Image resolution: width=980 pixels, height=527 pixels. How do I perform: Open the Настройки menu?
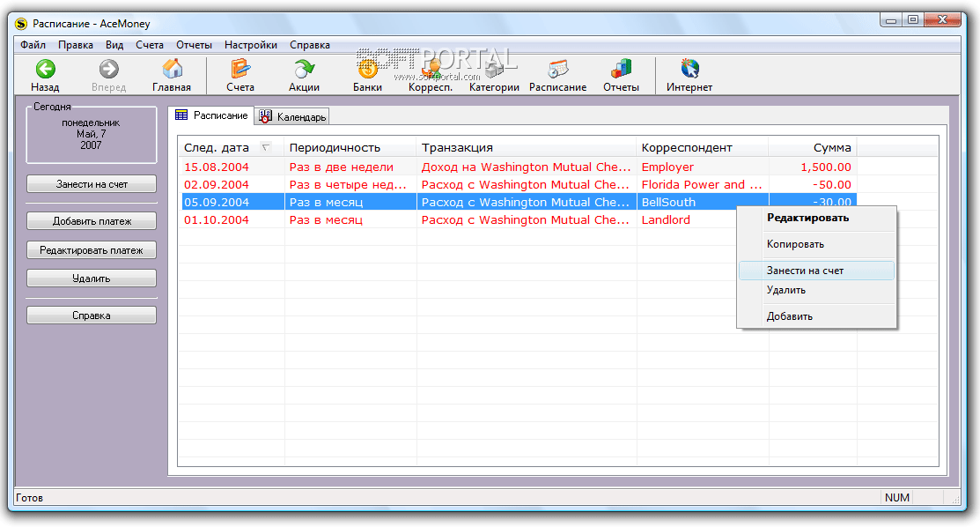point(251,45)
